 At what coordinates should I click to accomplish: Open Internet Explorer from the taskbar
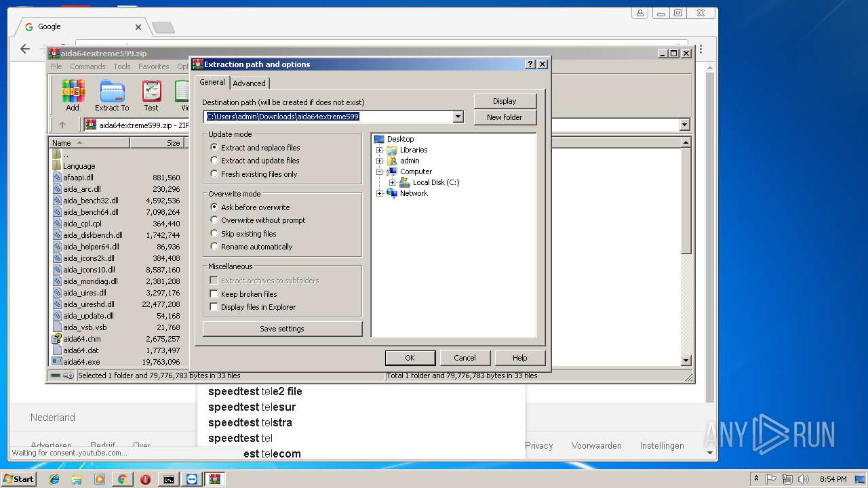tap(54, 479)
